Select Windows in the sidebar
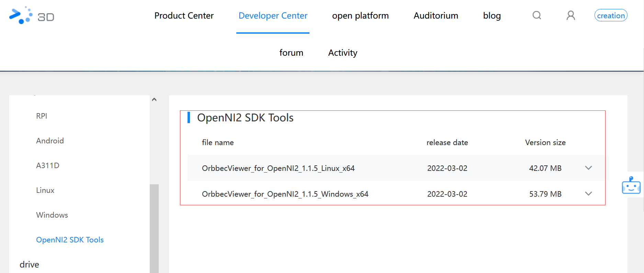The height and width of the screenshot is (273, 644). (x=52, y=215)
